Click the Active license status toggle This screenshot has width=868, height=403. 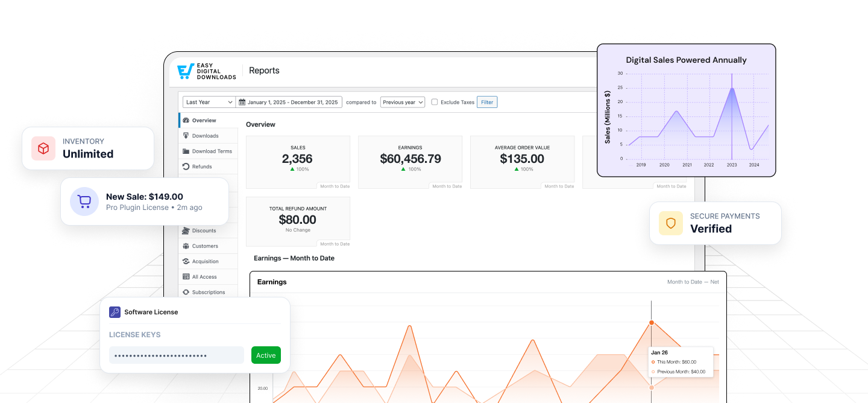click(266, 355)
